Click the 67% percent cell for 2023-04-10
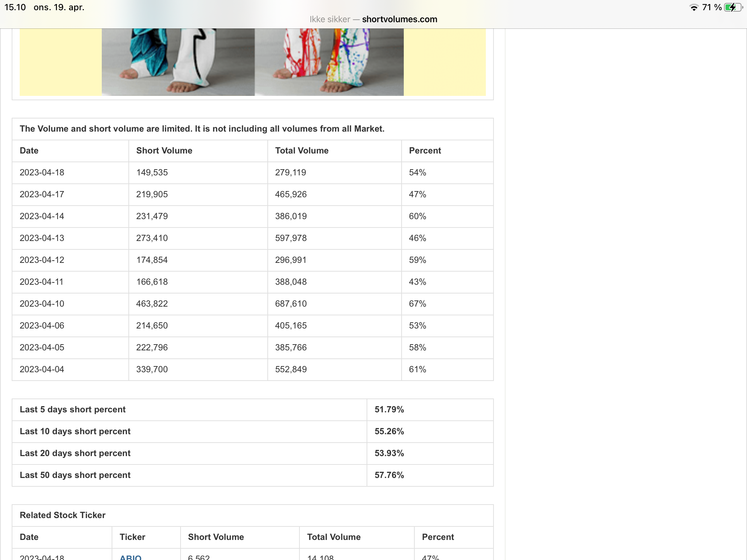This screenshot has width=747, height=560. 417,304
